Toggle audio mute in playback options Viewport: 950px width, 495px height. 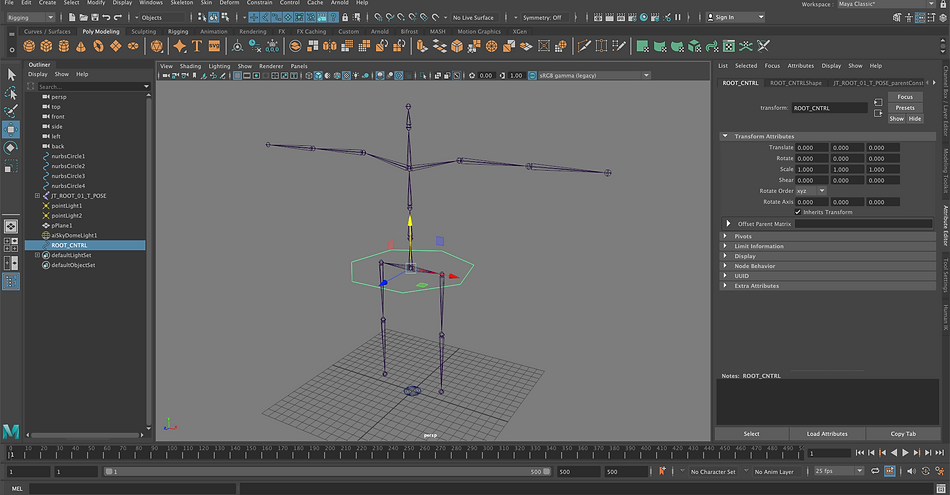click(x=911, y=471)
